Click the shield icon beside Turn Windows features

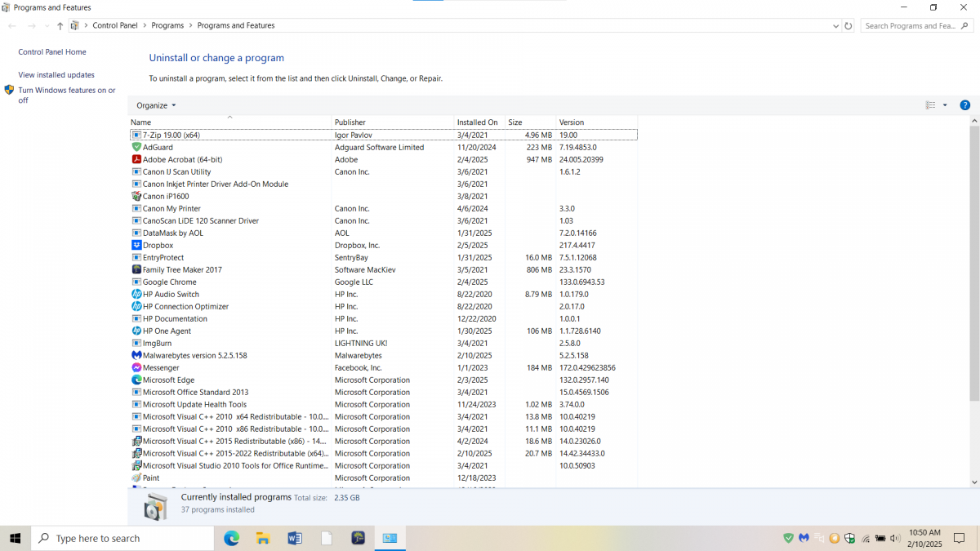click(9, 90)
